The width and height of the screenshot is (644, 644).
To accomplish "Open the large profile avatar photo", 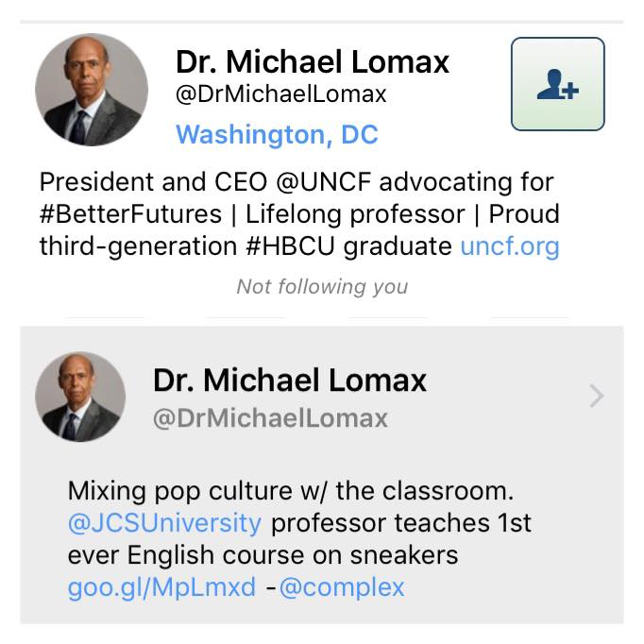I will click(x=92, y=90).
